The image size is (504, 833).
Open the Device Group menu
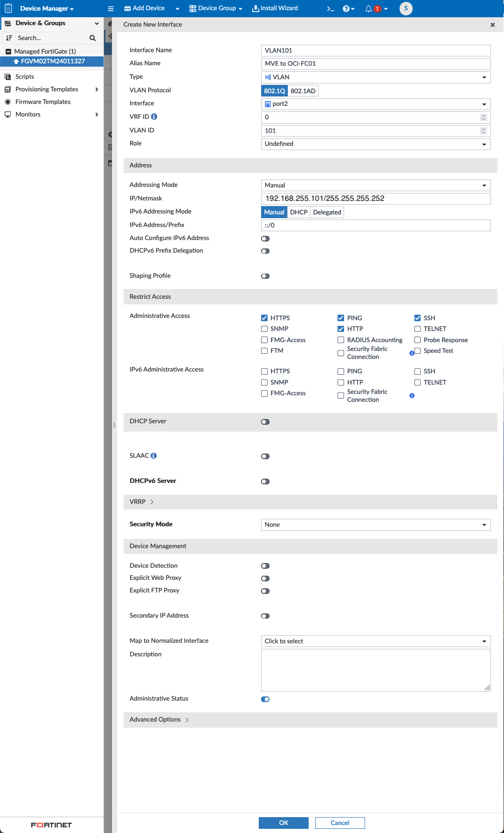pyautogui.click(x=216, y=8)
